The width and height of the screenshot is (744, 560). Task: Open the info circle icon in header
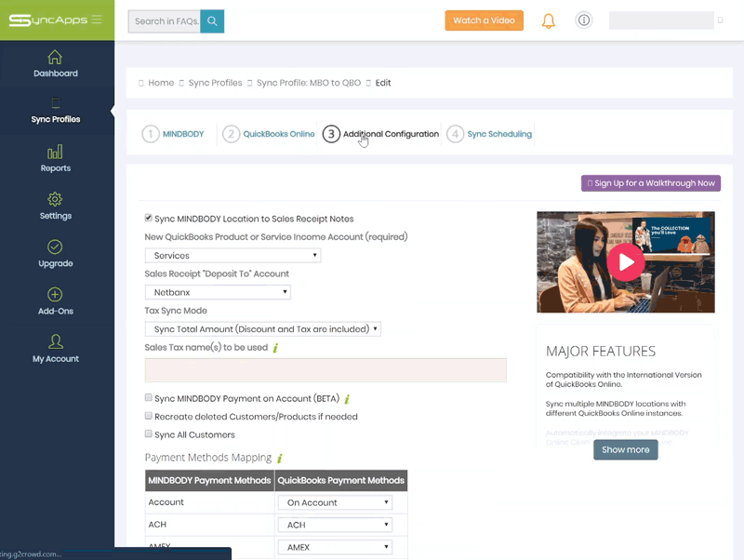pyautogui.click(x=584, y=20)
